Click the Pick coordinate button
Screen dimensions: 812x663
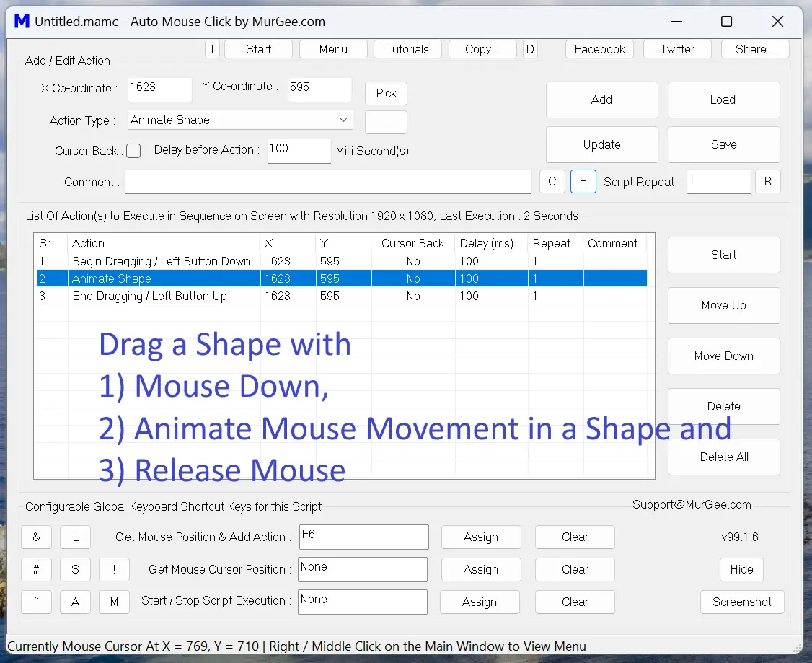(x=386, y=93)
